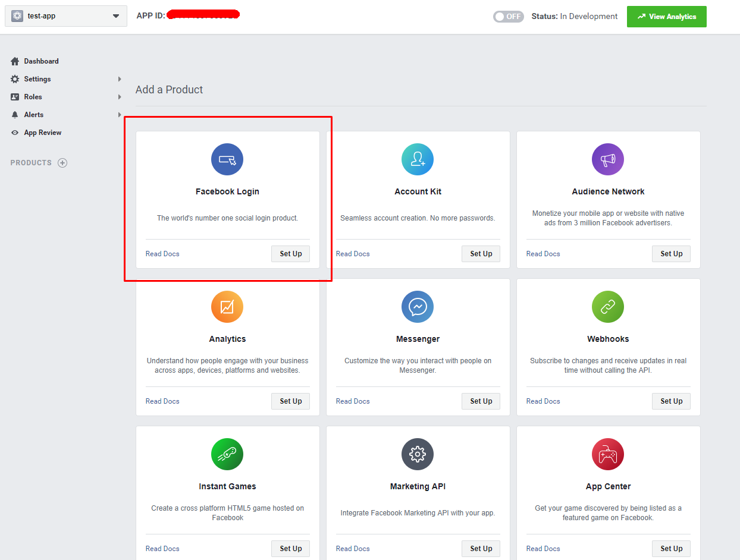This screenshot has height=560, width=740.
Task: Click the Analytics chart icon
Action: tap(227, 307)
